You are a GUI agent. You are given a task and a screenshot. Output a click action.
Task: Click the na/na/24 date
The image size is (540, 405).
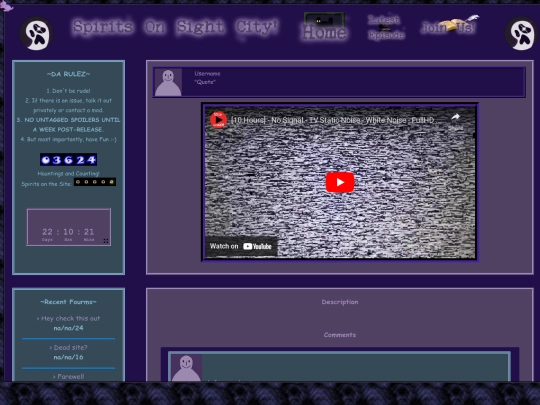69,328
